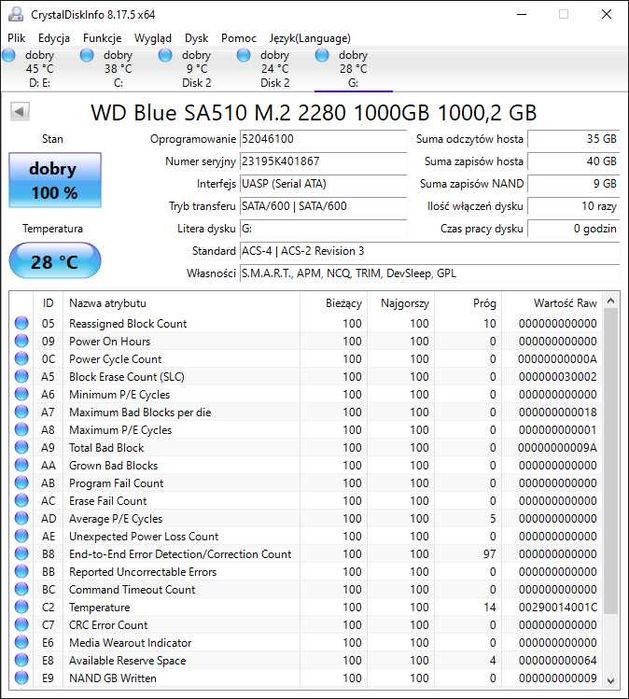The height and width of the screenshot is (699, 629).
Task: Click the Tryb transferu SATA/600 field
Action: click(x=323, y=206)
